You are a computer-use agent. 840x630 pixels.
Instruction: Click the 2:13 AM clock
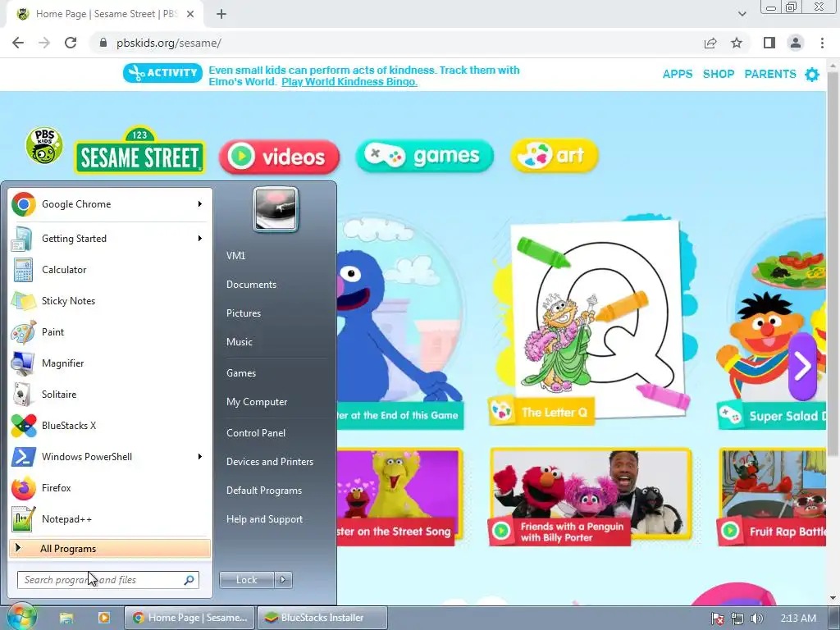click(798, 619)
